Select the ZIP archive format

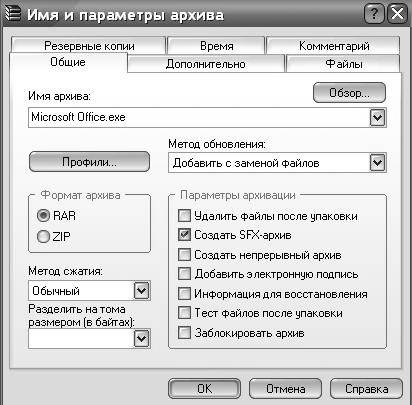pyautogui.click(x=43, y=236)
